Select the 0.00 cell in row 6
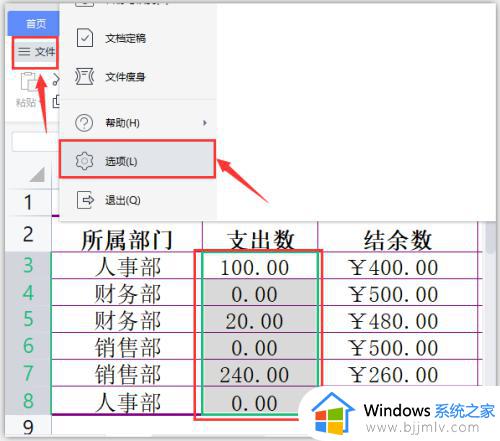Screen dimensions: 500x441 click(260, 346)
